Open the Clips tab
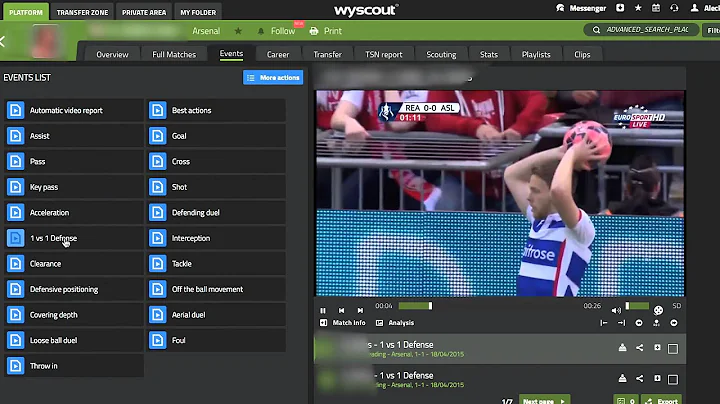720x404 pixels. coord(582,55)
